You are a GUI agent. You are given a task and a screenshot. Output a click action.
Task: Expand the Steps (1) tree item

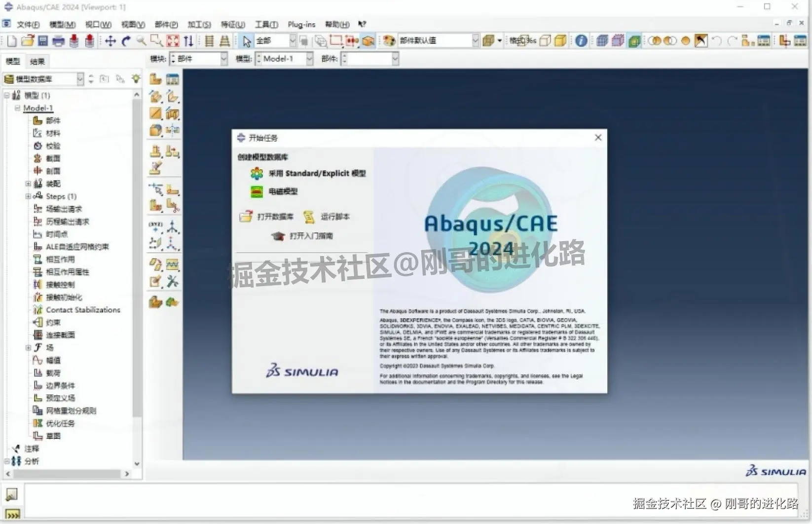pos(28,196)
